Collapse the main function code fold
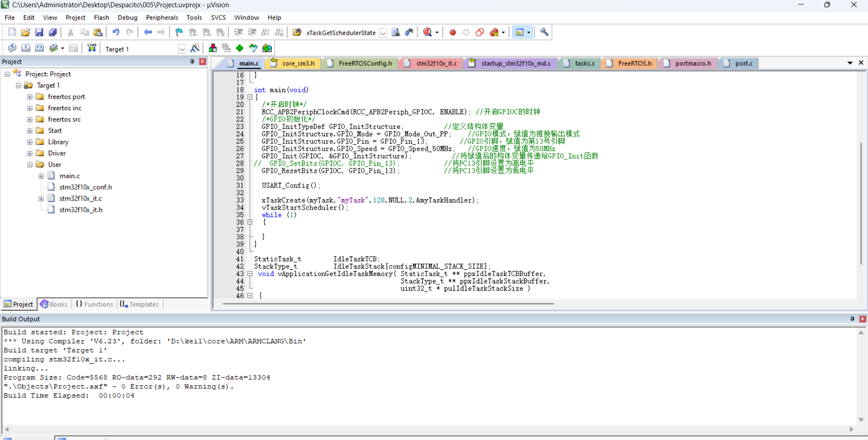868x440 pixels. click(x=250, y=97)
